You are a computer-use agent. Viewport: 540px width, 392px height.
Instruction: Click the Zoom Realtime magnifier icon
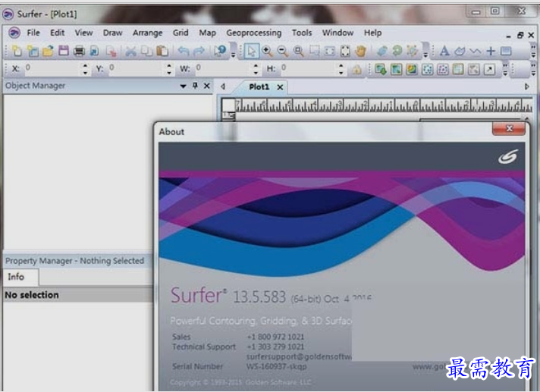(299, 51)
